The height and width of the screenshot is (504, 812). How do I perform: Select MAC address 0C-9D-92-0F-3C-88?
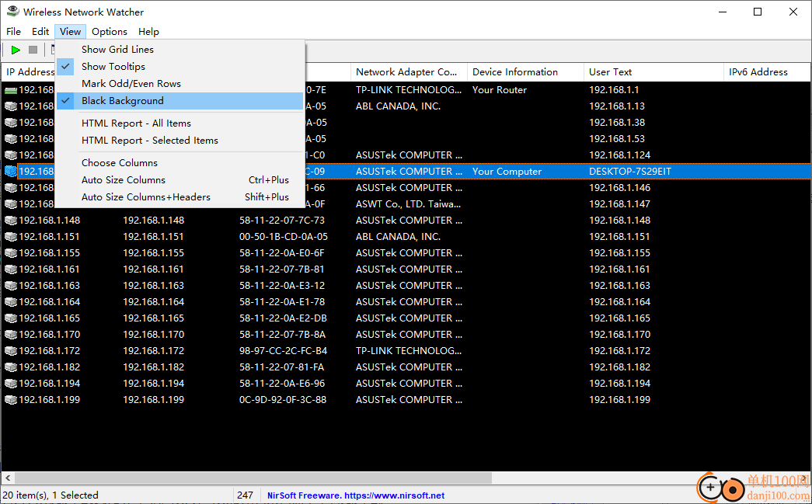click(283, 399)
